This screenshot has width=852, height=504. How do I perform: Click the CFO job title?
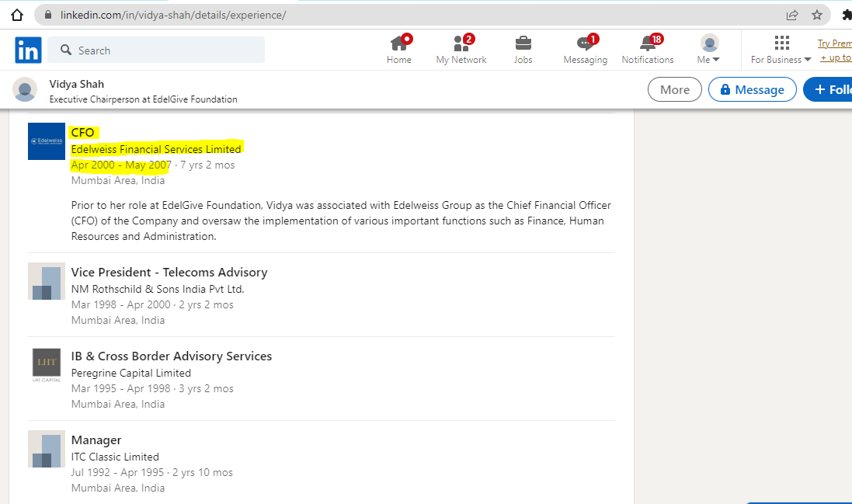[82, 133]
